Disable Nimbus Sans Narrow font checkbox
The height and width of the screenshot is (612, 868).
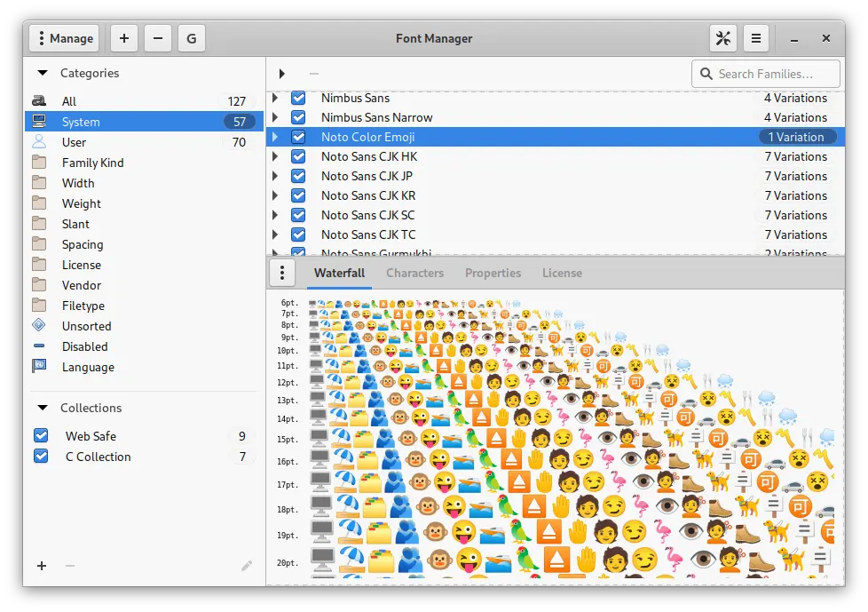point(298,117)
